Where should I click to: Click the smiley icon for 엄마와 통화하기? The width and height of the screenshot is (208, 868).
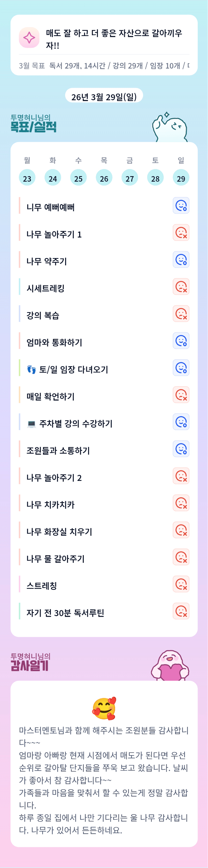[x=181, y=341]
